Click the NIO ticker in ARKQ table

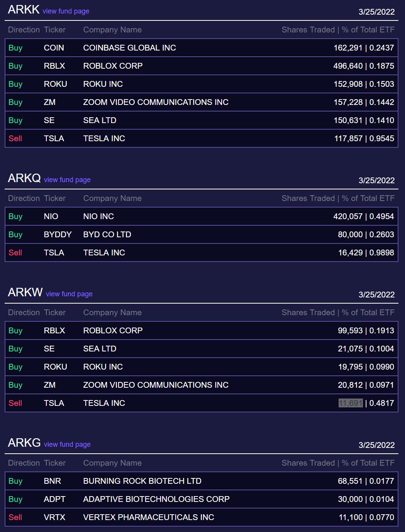(x=51, y=216)
